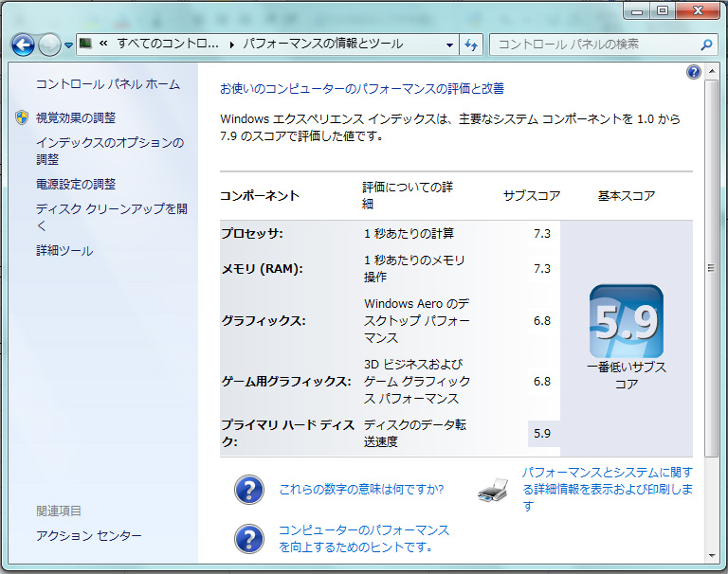Click the control panel icon in address bar
Image resolution: width=728 pixels, height=574 pixels.
85,44
